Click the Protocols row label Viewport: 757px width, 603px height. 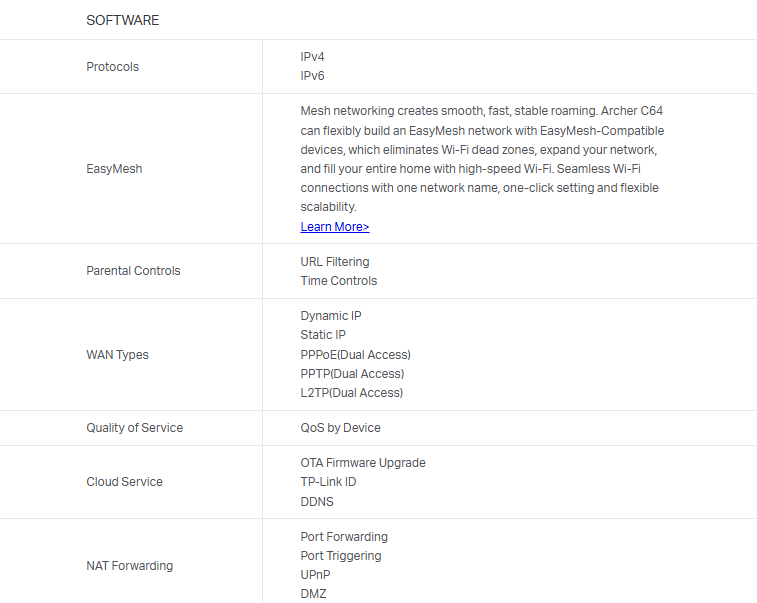click(112, 67)
